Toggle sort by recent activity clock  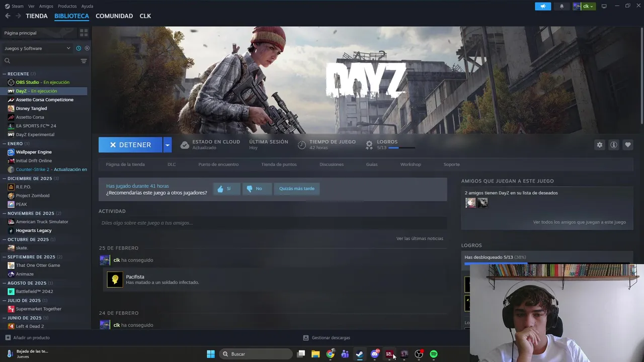(x=78, y=48)
